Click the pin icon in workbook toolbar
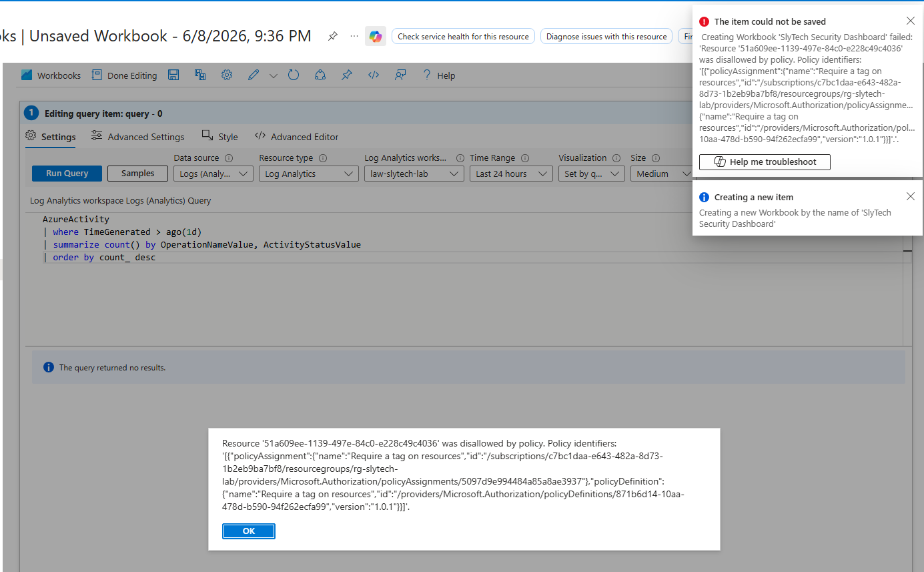924x572 pixels. pyautogui.click(x=347, y=75)
